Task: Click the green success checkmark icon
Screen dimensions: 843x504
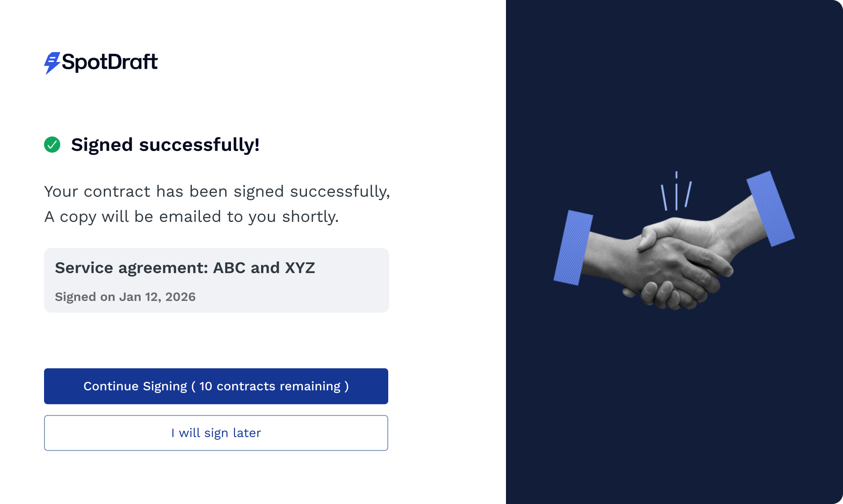Action: (x=52, y=145)
